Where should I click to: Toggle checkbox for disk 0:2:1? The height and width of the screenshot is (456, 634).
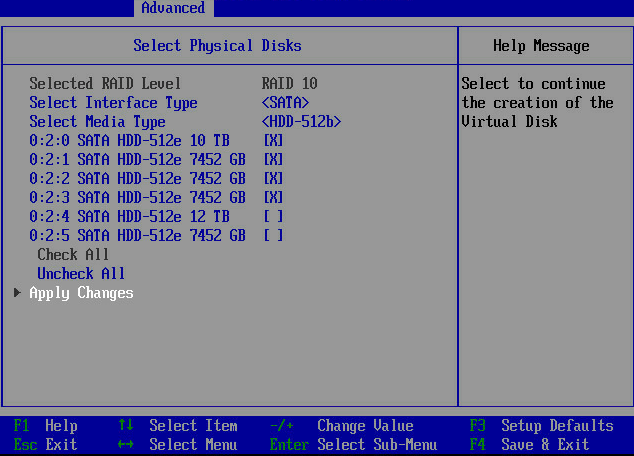pos(273,159)
